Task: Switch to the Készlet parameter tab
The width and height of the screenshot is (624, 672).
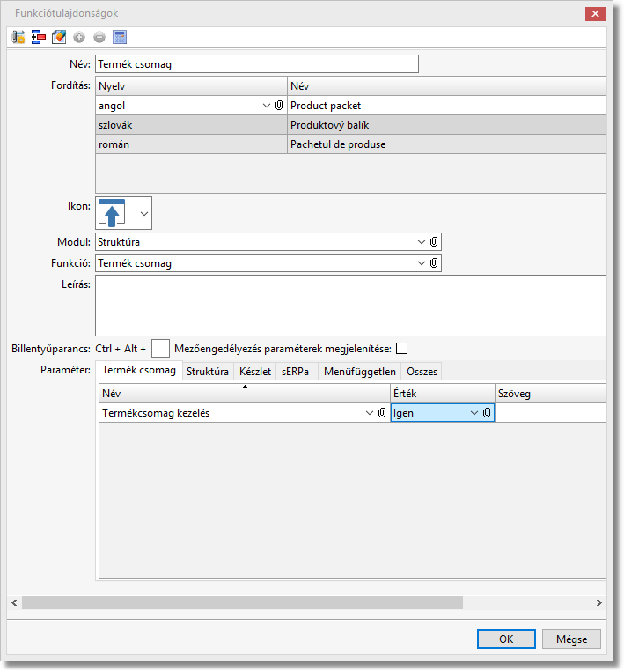Action: (255, 372)
